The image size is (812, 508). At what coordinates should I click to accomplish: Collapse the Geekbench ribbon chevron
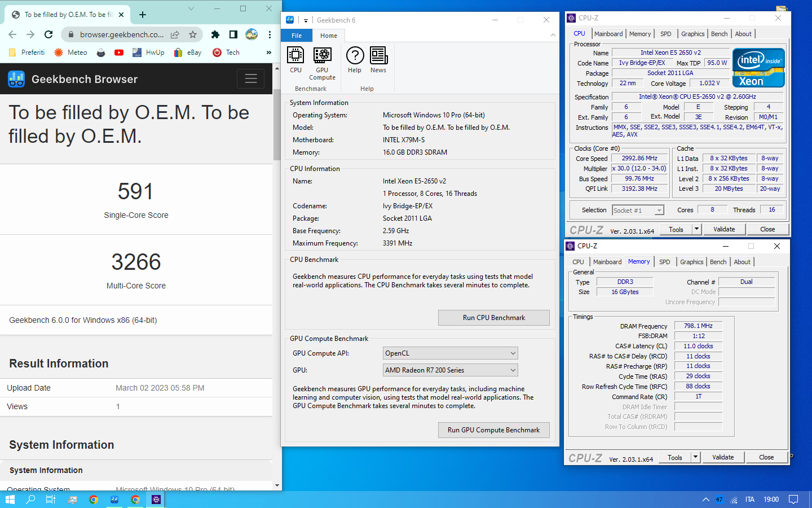tap(553, 36)
